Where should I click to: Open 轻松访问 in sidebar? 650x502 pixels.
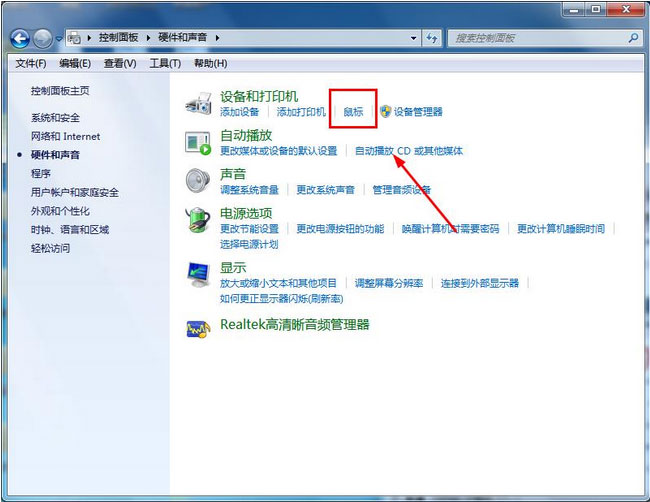coord(50,248)
